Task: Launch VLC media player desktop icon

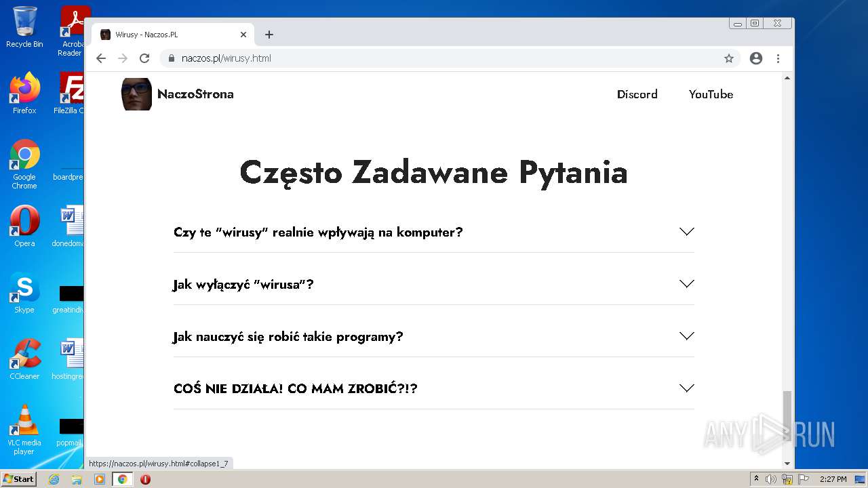Action: 24,430
